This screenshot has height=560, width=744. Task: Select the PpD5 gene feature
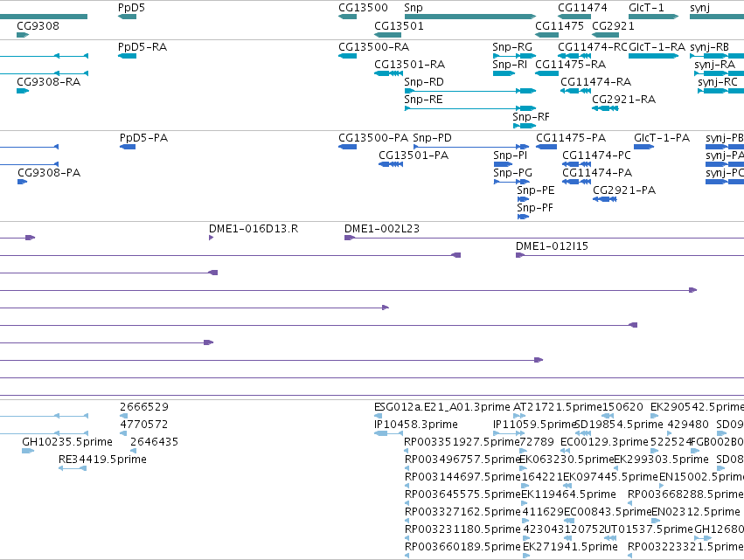click(127, 17)
